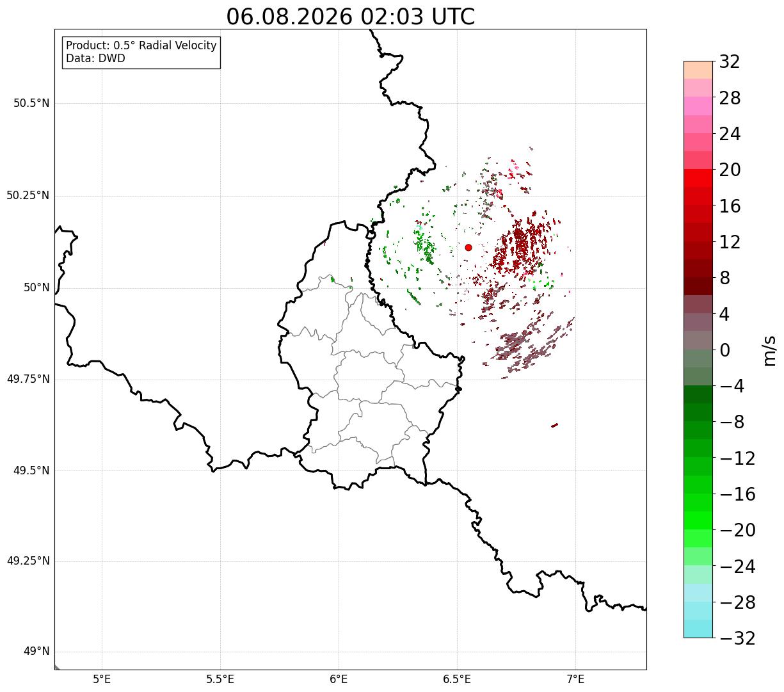This screenshot has width=784, height=692.
Task: Click the gray 0 m/s colorbar band
Action: coord(698,340)
